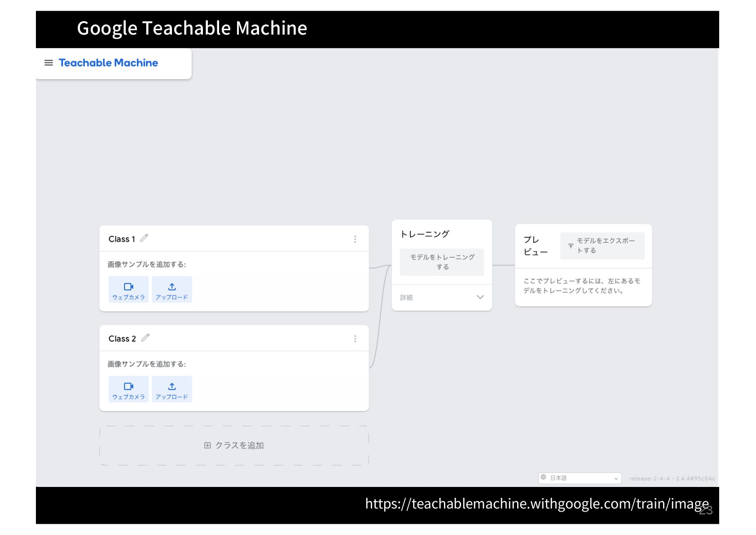Viewport: 756px width, 535px height.
Task: Click the Teachable Machine logo link
Action: tap(108, 63)
